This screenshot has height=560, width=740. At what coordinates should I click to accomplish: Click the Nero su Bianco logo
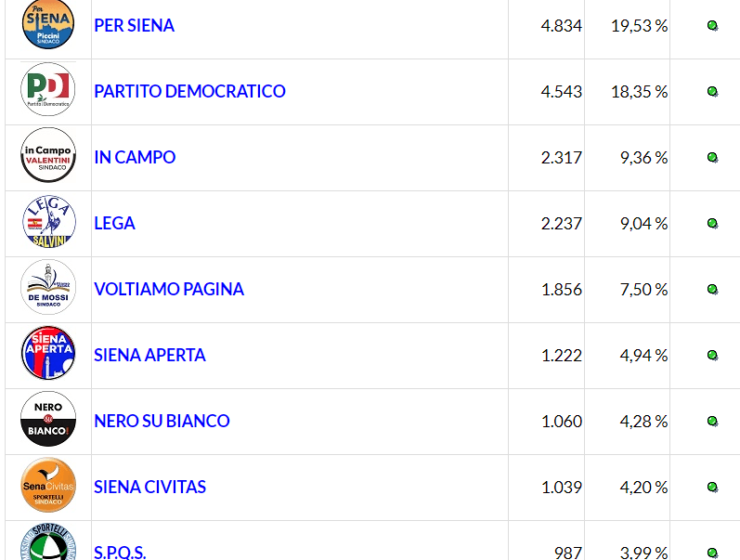tap(48, 421)
